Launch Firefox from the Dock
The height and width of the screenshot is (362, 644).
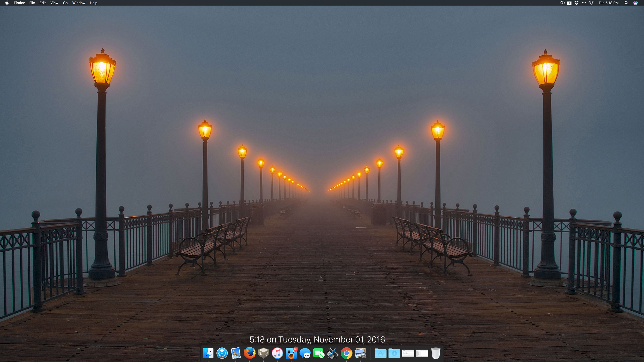point(249,353)
